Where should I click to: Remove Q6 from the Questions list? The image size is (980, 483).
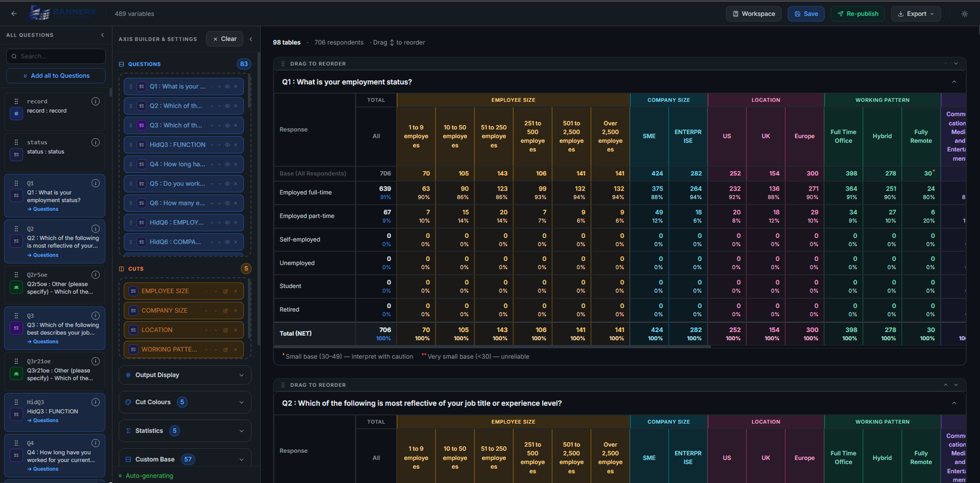[236, 203]
